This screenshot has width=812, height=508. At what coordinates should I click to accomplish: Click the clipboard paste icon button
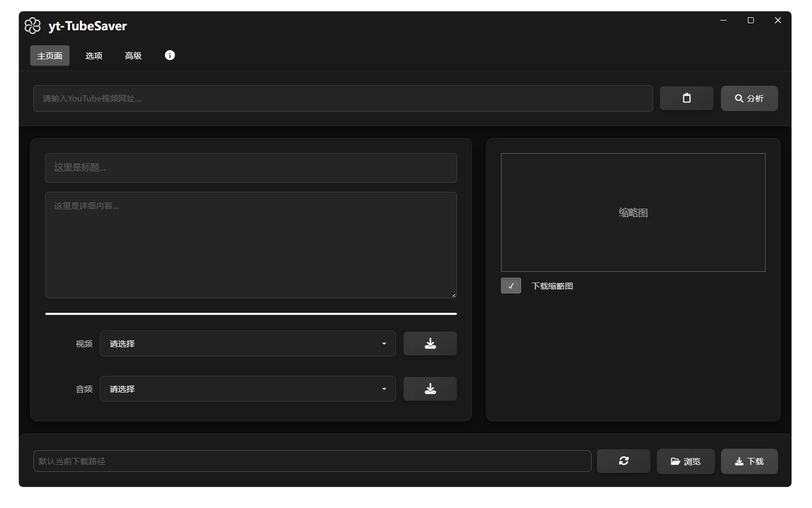(686, 98)
